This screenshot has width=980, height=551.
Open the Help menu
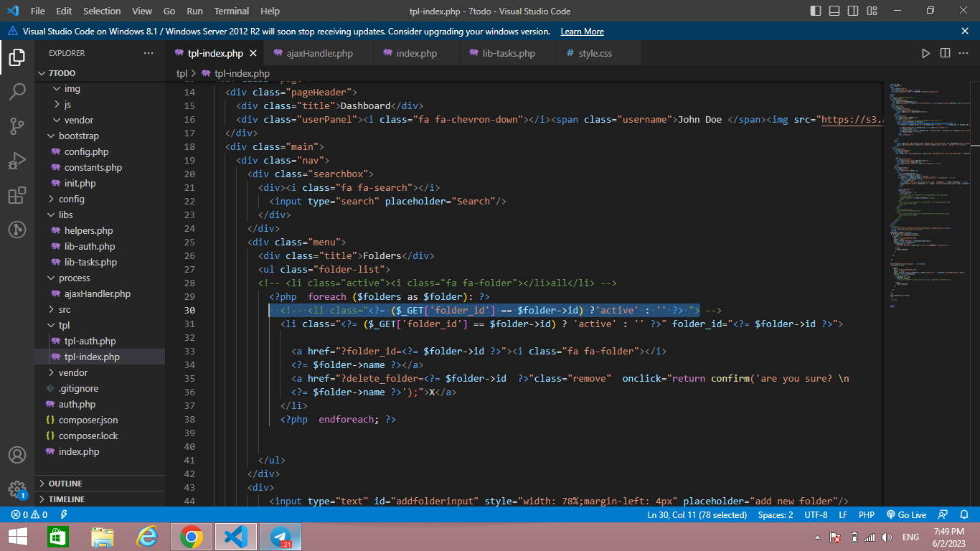270,11
